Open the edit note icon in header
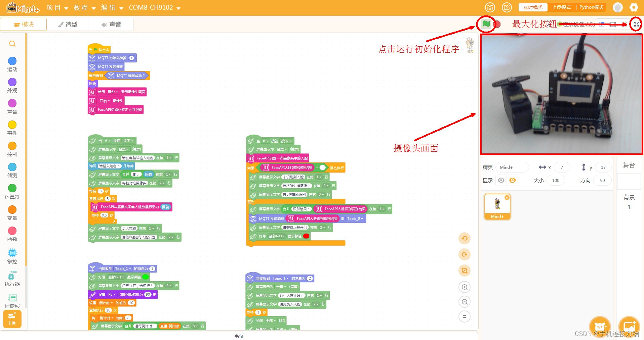 (507, 7)
